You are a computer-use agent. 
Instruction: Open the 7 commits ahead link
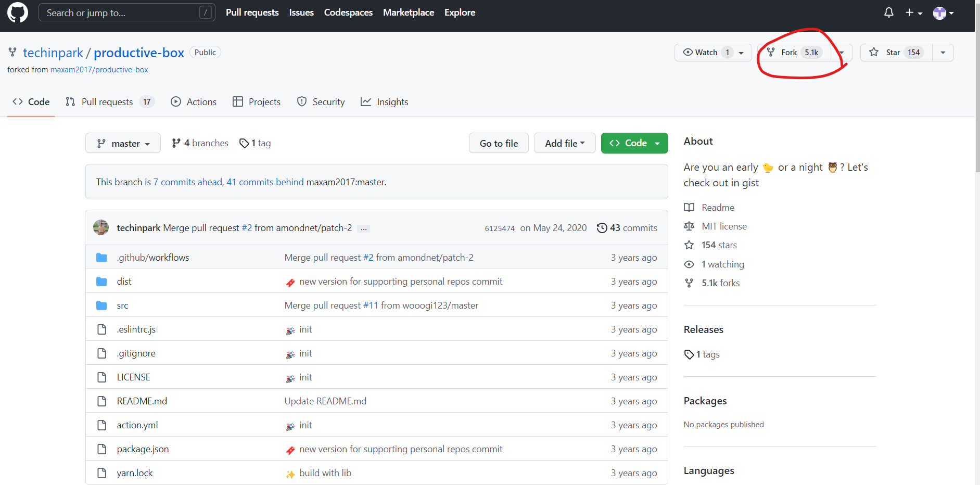(188, 182)
